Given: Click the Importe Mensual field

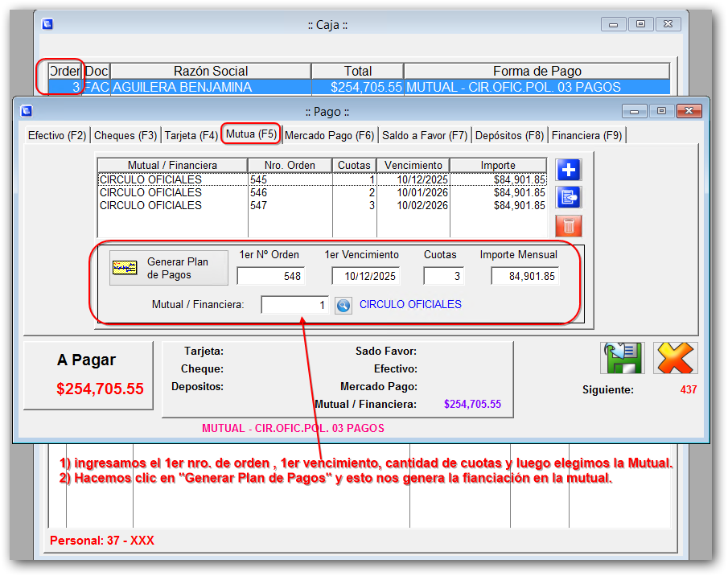Looking at the screenshot, I should (524, 277).
